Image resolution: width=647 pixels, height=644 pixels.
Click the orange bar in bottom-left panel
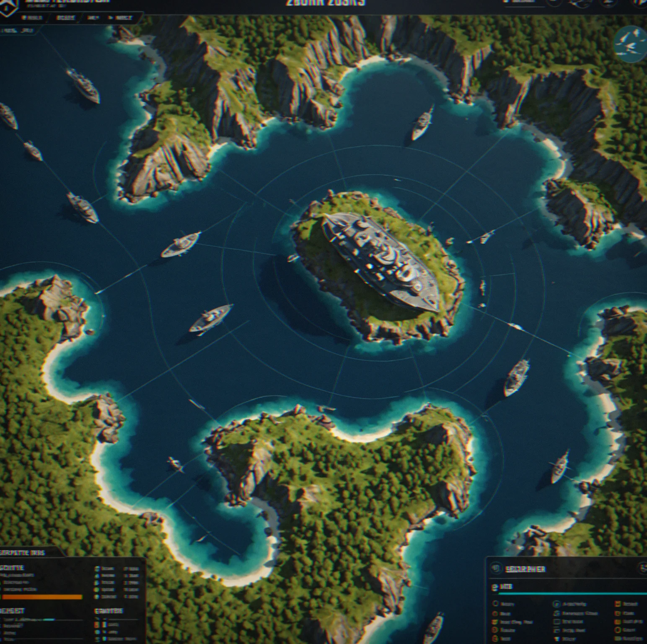(x=42, y=597)
